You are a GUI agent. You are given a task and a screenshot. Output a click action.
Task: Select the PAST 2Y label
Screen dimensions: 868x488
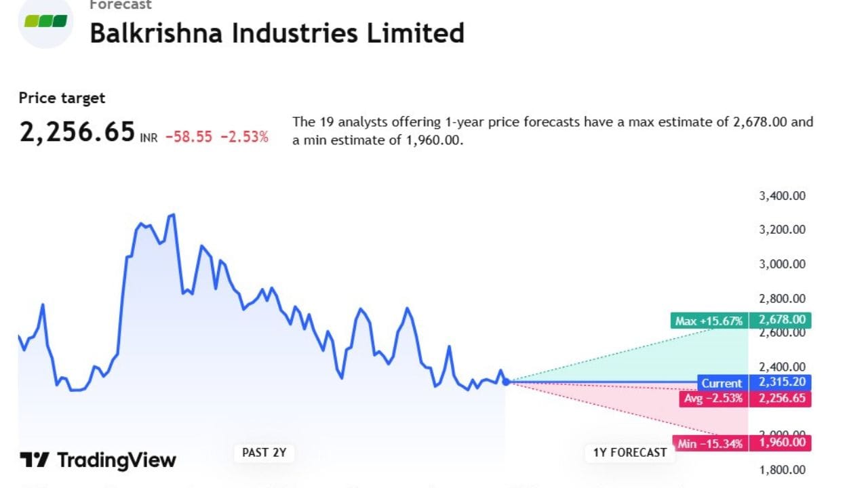264,453
